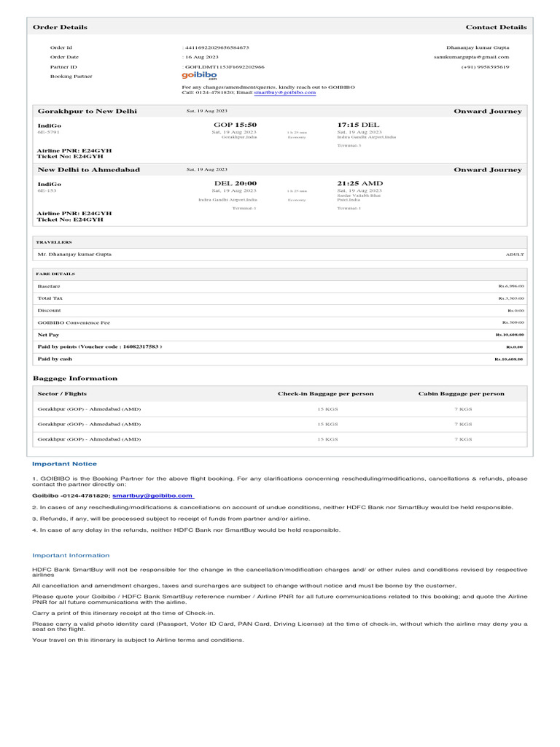Click the FARE DETAILS section header
Screen dimensions: 560x747
(x=55, y=274)
